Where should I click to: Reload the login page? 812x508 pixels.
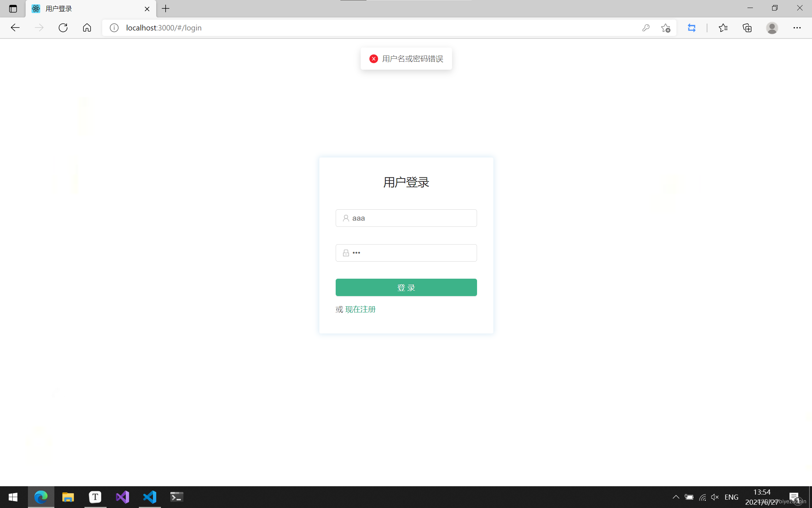tap(63, 28)
